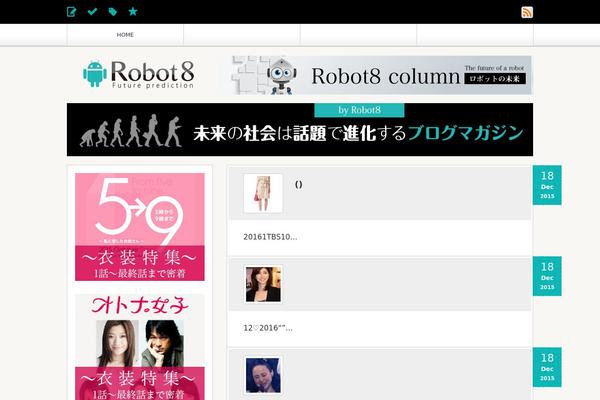Click the edit pencil icon in top bar
The height and width of the screenshot is (400, 600).
[x=72, y=12]
